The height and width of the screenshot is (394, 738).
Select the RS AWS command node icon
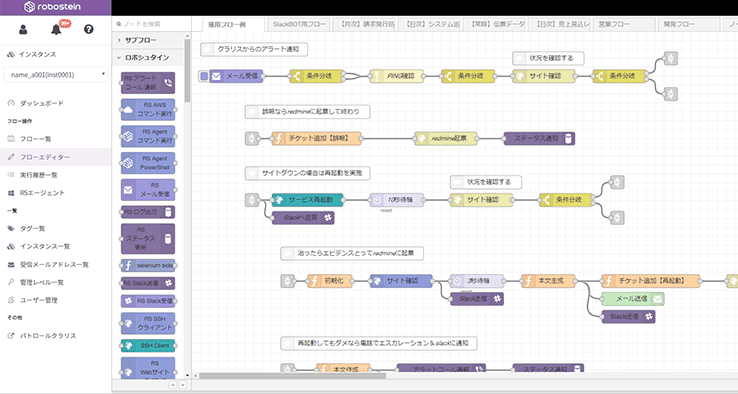point(128,110)
